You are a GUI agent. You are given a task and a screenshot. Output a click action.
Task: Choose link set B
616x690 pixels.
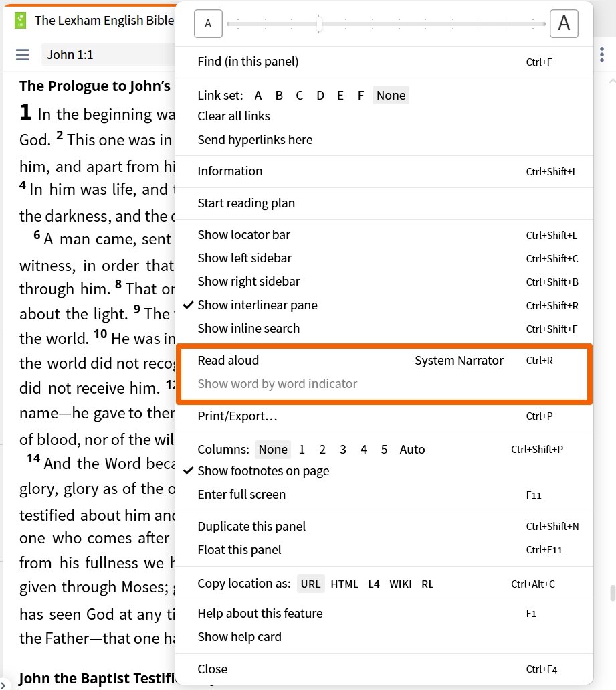point(279,96)
